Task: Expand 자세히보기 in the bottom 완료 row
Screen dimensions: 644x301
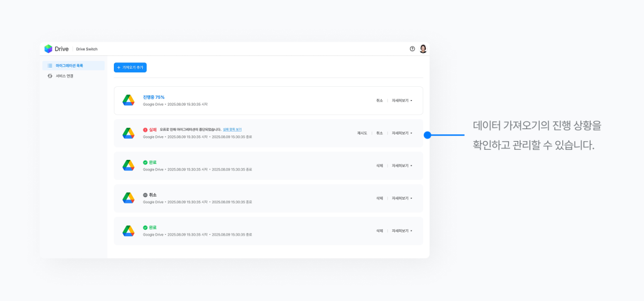Action: [402, 231]
